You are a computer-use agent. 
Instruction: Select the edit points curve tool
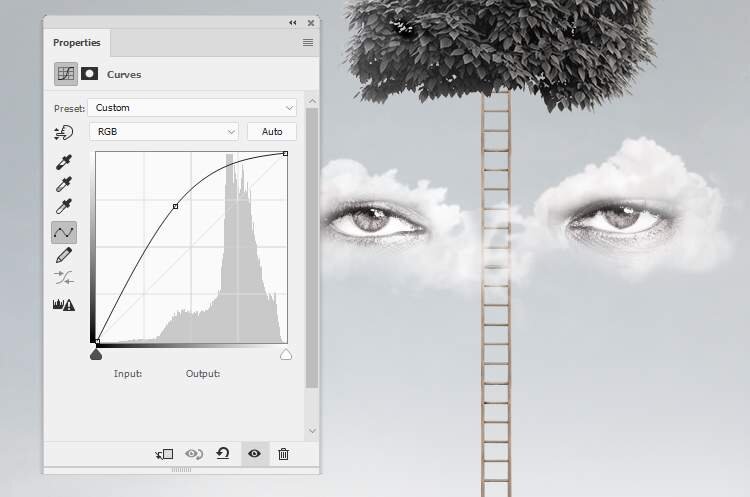[x=64, y=232]
